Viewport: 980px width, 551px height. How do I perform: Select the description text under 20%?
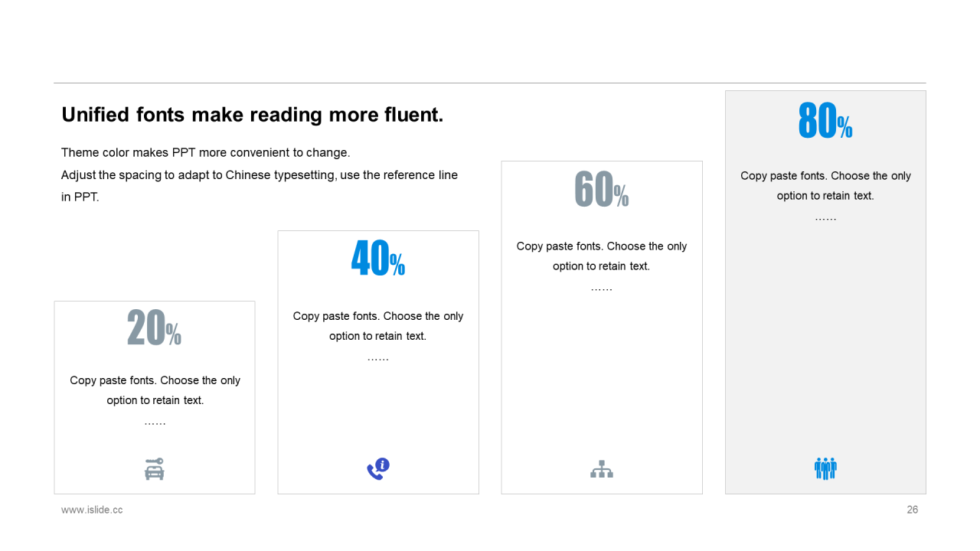coord(155,390)
